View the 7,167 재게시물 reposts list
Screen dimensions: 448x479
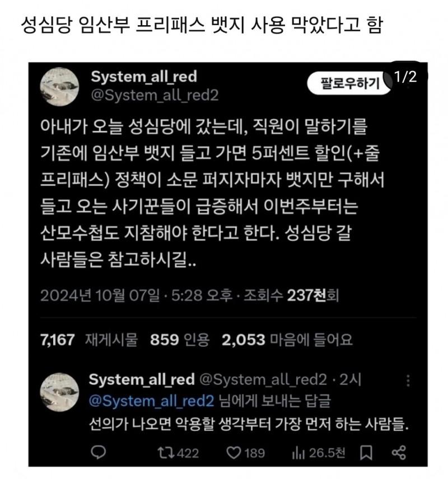(x=89, y=340)
